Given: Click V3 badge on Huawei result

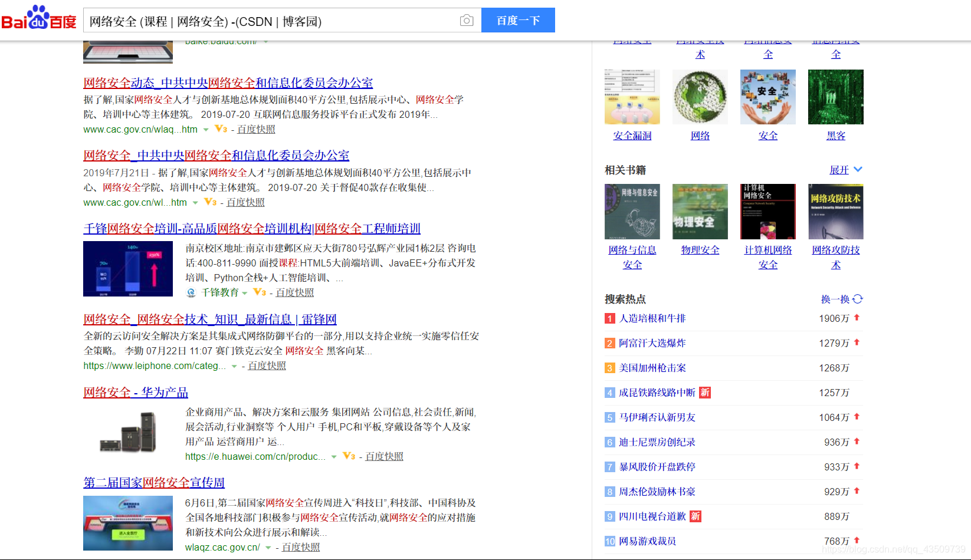Looking at the screenshot, I should [349, 456].
